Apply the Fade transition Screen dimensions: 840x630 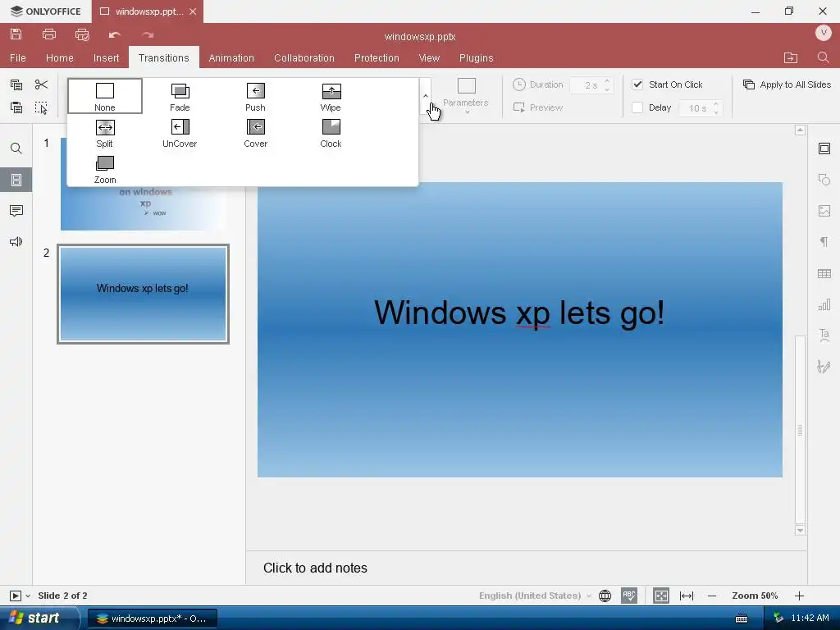coord(180,97)
